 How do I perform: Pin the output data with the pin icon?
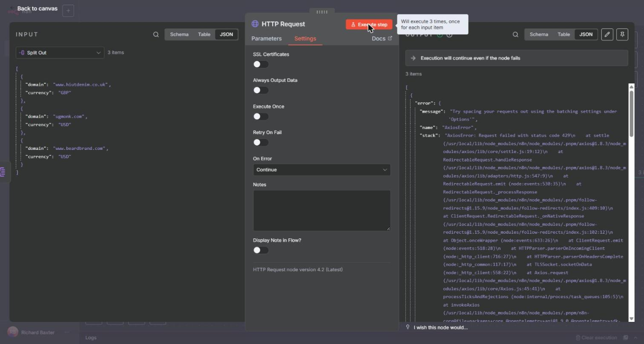tap(622, 34)
